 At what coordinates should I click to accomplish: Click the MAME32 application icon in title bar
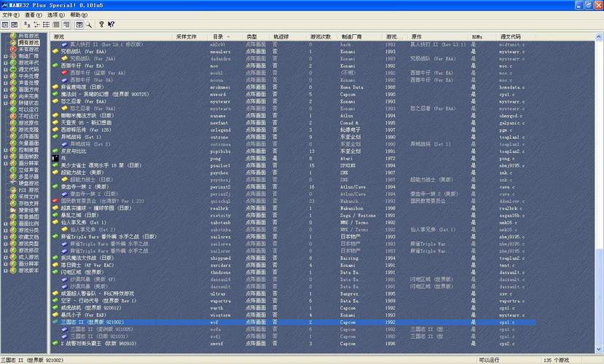click(x=4, y=5)
